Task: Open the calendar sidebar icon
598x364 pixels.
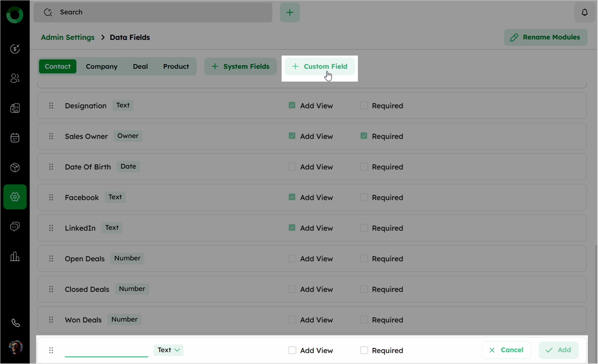Action: coord(15,138)
